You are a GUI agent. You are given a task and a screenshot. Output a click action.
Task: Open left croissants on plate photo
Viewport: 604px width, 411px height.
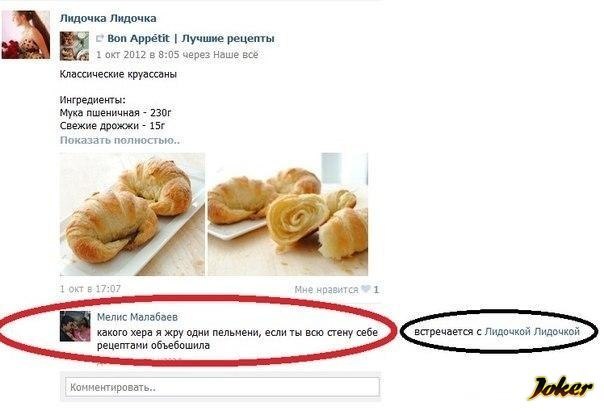pos(133,214)
